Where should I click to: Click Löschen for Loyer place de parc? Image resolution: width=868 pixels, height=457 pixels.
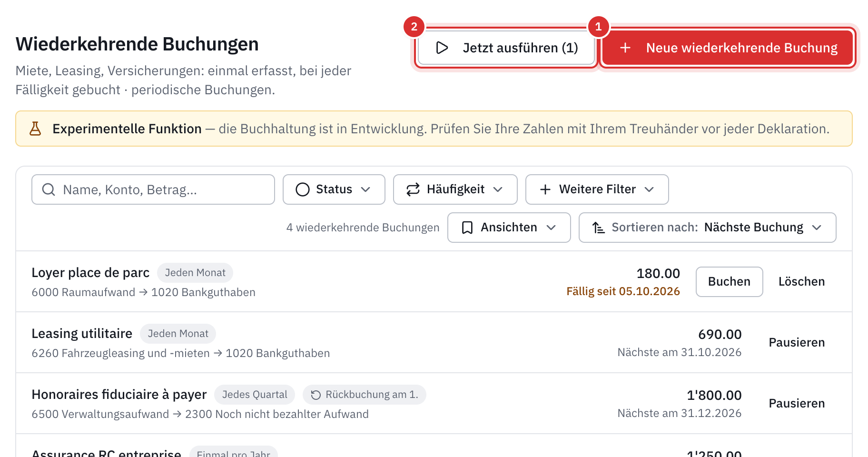(x=802, y=282)
